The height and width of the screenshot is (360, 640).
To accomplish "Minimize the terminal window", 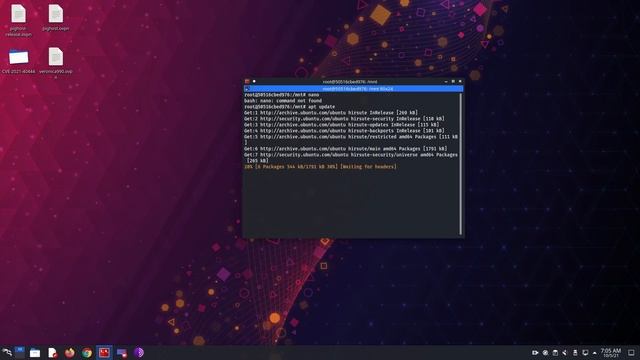I will coord(446,81).
